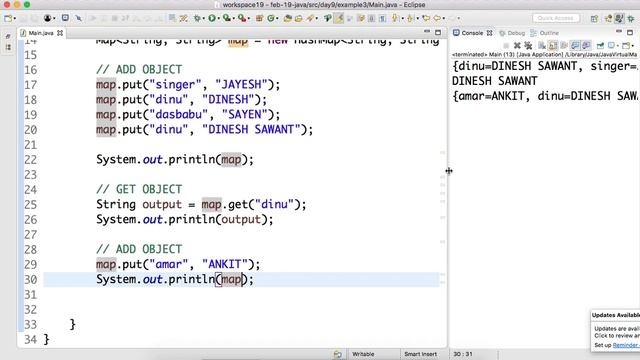Click the New Java Package icon
This screenshot has width=640, height=360.
click(259, 18)
